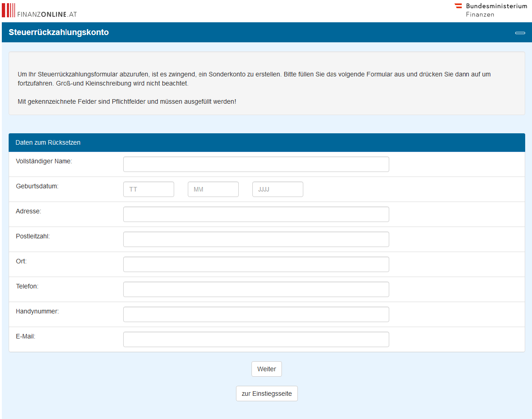The width and height of the screenshot is (532, 419).
Task: Click the JJJJ year field
Action: click(x=278, y=189)
